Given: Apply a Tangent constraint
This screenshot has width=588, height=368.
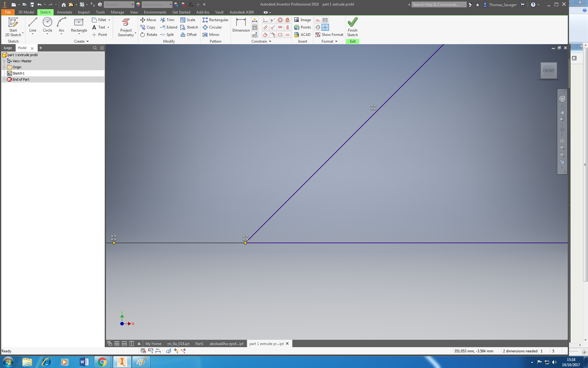Looking at the screenshot, I should coord(265,35).
